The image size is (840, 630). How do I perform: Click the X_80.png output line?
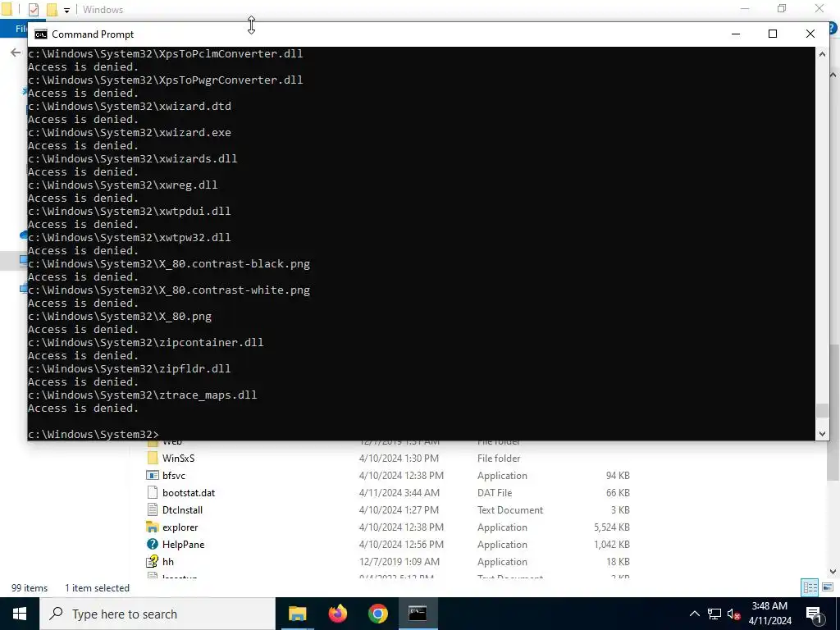[x=120, y=316]
